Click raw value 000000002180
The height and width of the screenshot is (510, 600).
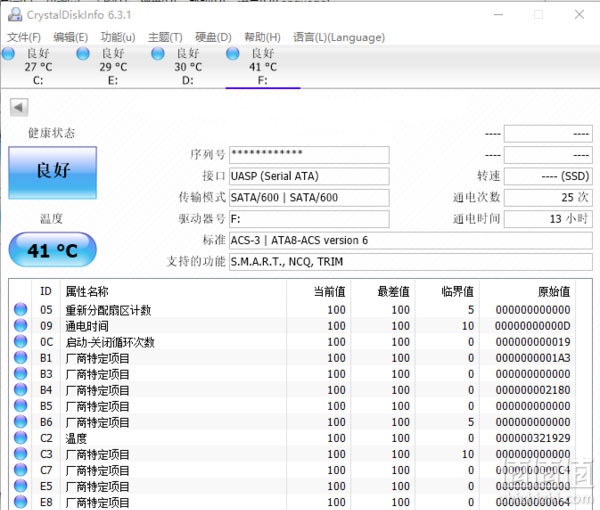point(533,390)
